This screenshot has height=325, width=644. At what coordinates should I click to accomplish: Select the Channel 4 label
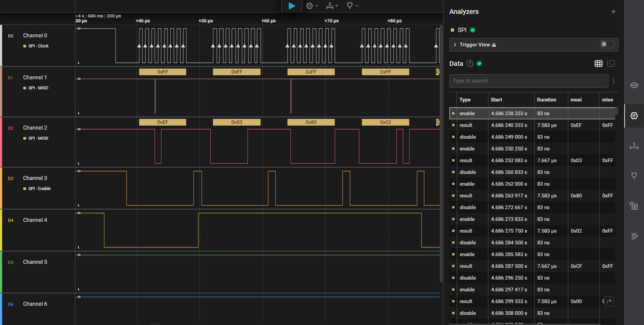point(35,221)
